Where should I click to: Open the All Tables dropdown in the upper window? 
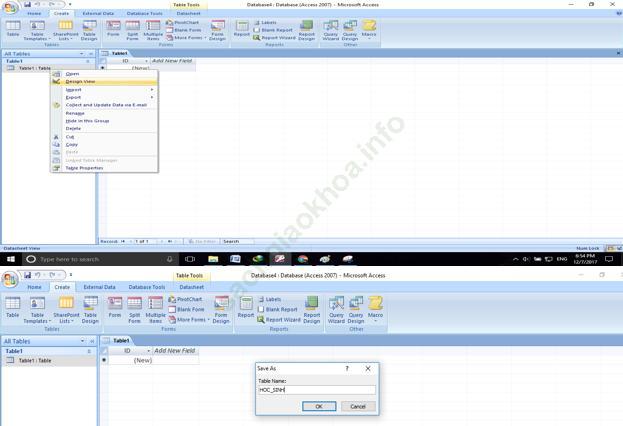click(x=82, y=54)
